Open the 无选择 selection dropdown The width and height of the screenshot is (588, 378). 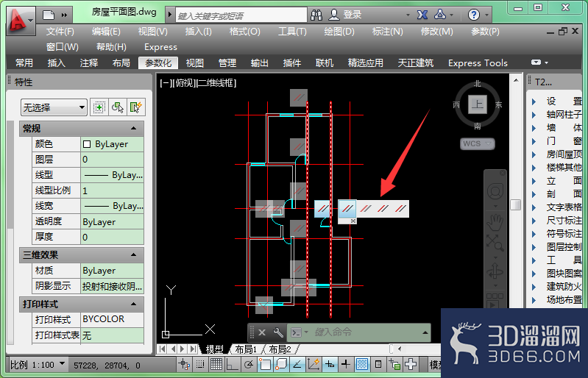54,107
